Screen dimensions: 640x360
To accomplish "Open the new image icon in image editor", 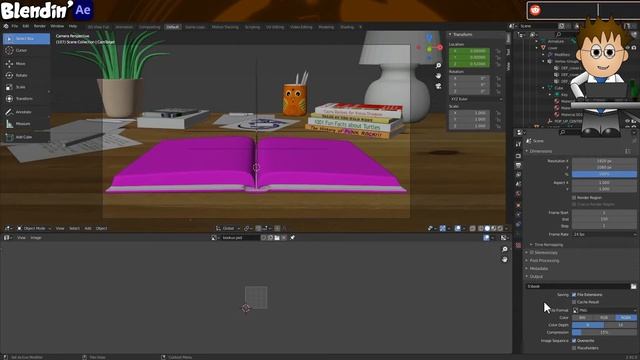I will (270, 238).
